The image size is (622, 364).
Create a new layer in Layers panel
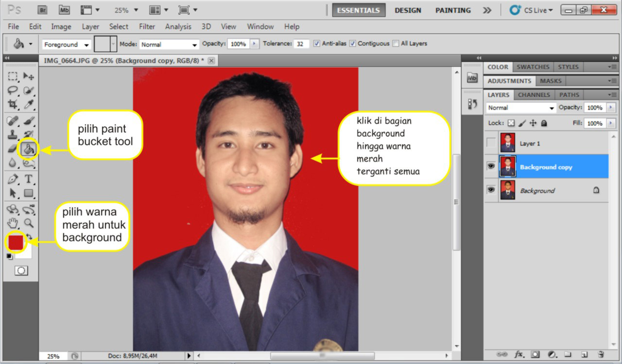tap(585, 355)
